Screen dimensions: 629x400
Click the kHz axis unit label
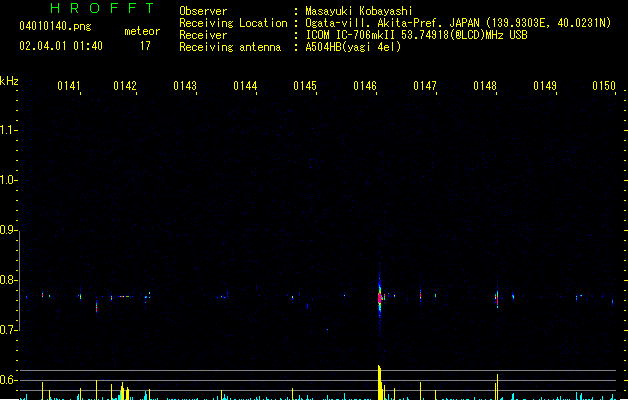coord(9,81)
